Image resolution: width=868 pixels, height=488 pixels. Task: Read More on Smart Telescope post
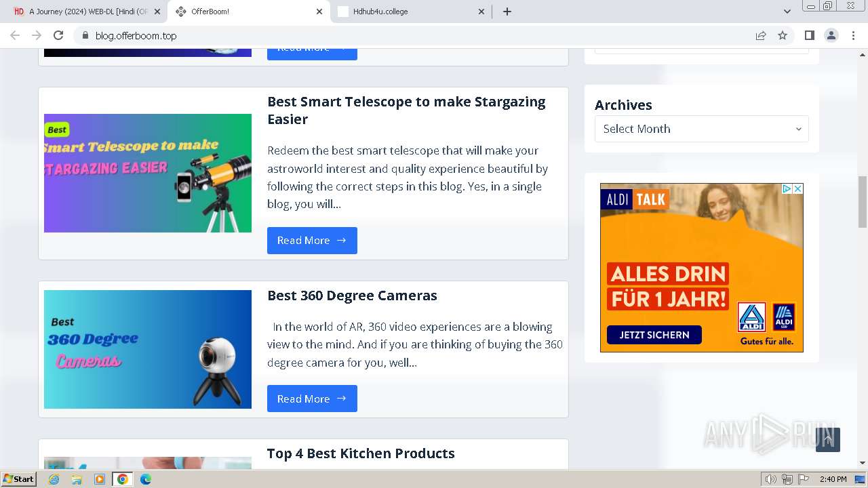coord(312,241)
